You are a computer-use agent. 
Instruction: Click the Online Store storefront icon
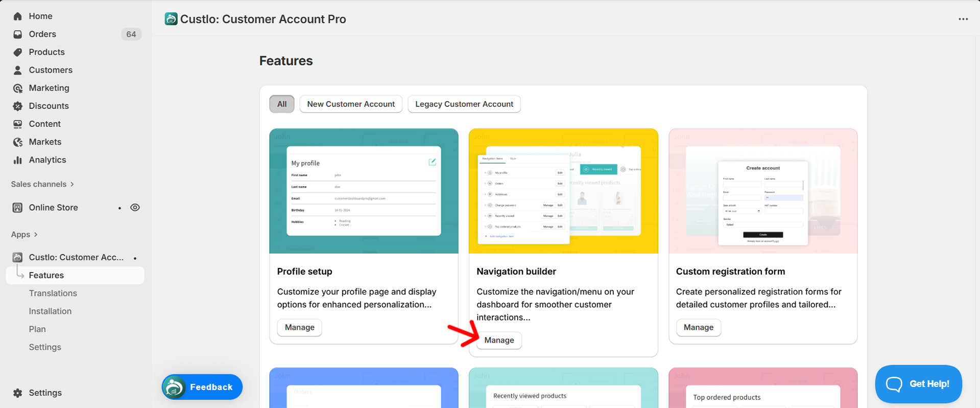tap(18, 208)
